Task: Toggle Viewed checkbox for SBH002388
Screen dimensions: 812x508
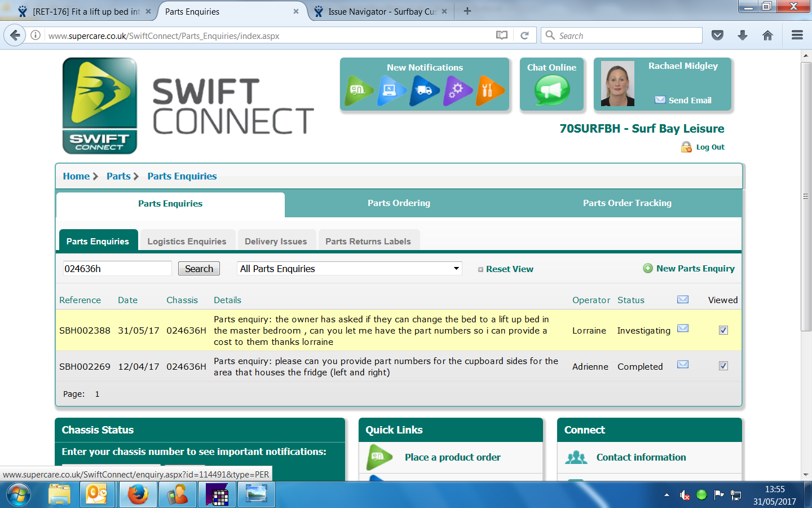Action: pyautogui.click(x=723, y=330)
